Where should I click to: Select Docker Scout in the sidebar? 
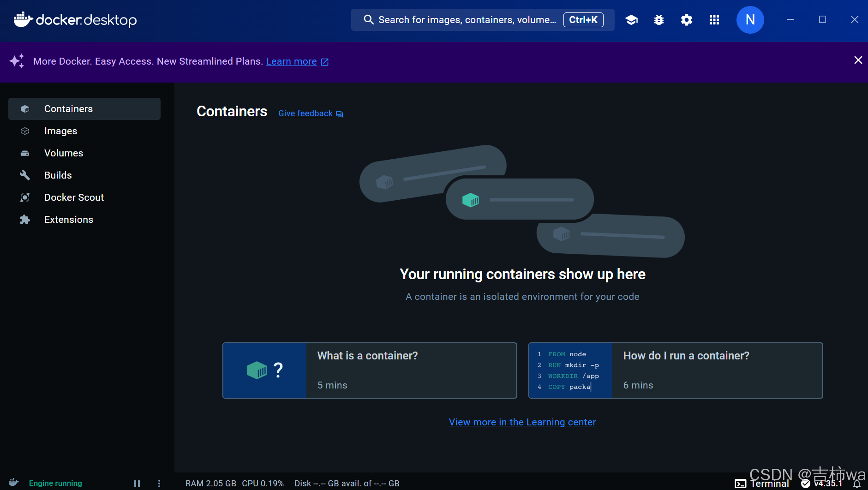pos(84,197)
